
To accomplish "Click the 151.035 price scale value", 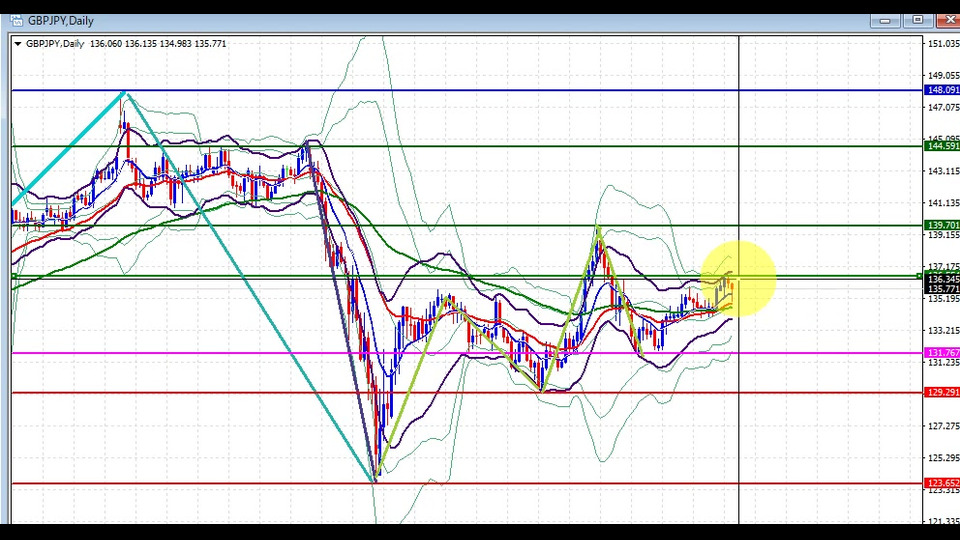I will (x=943, y=43).
